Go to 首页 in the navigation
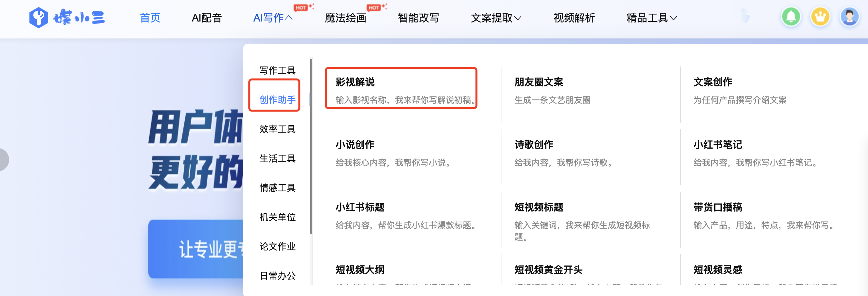This screenshot has height=296, width=868. pyautogui.click(x=150, y=18)
